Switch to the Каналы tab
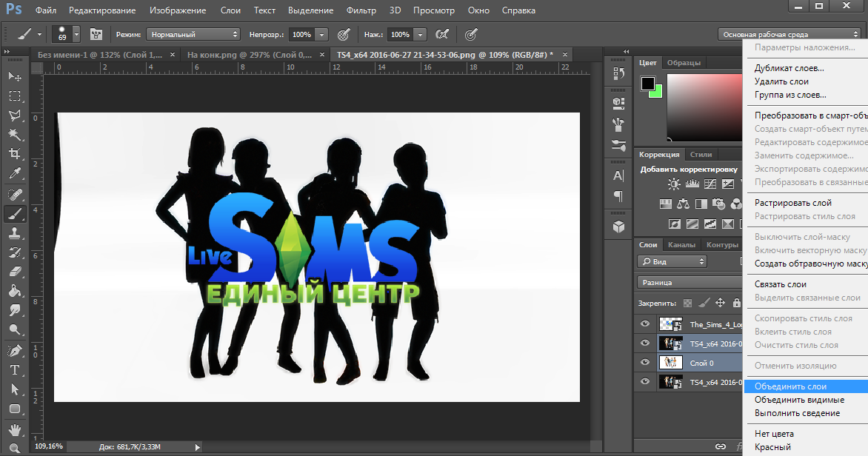868x456 pixels. (681, 244)
